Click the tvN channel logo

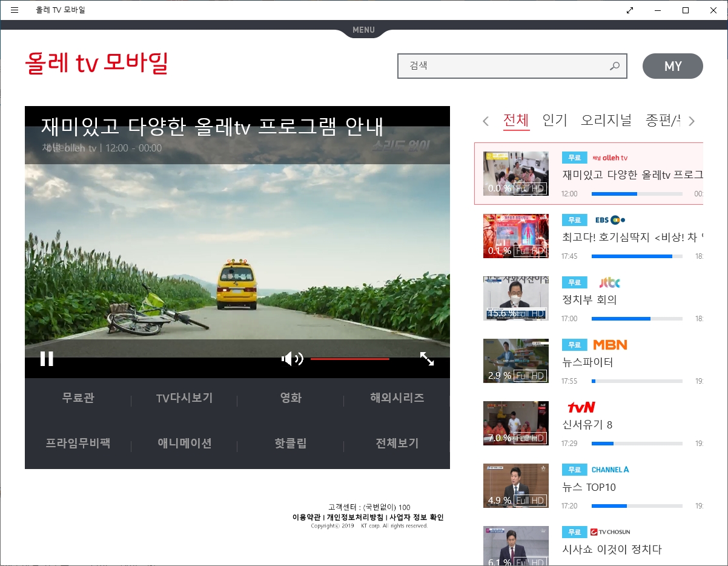tap(581, 407)
